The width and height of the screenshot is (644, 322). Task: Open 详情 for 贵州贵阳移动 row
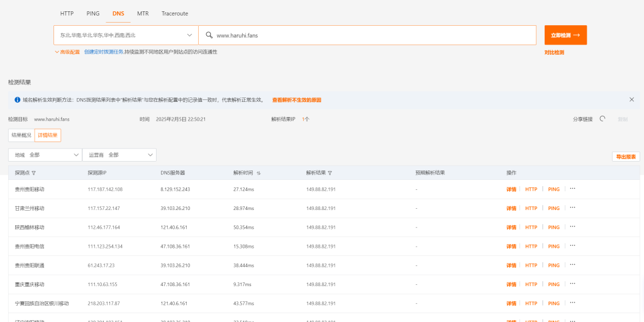tap(511, 189)
